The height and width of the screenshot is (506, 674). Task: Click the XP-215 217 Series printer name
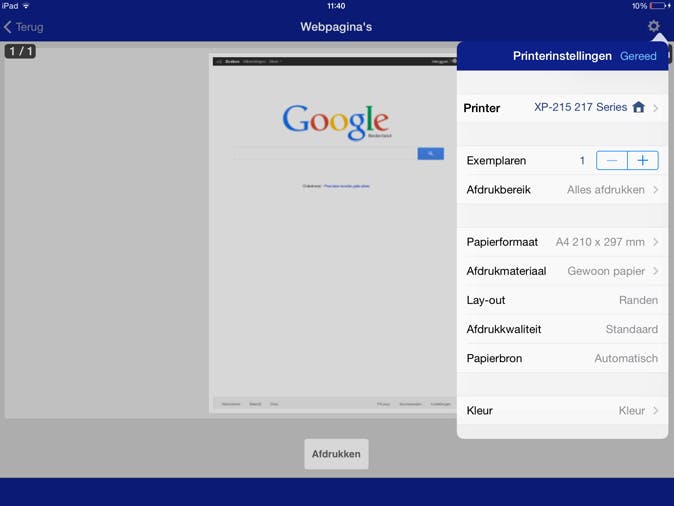pos(580,107)
